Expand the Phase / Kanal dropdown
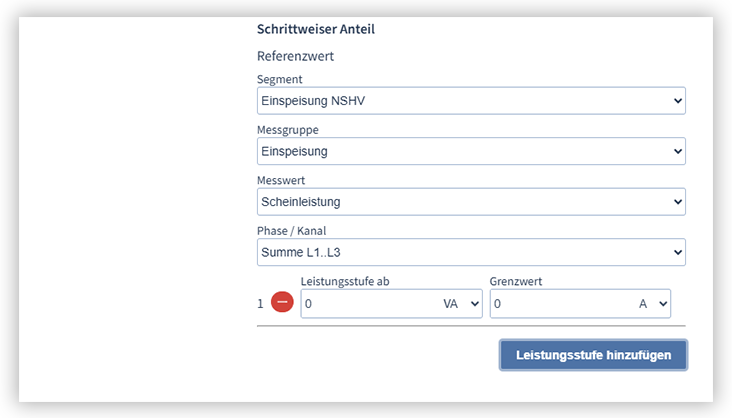732x418 pixels. coord(470,253)
